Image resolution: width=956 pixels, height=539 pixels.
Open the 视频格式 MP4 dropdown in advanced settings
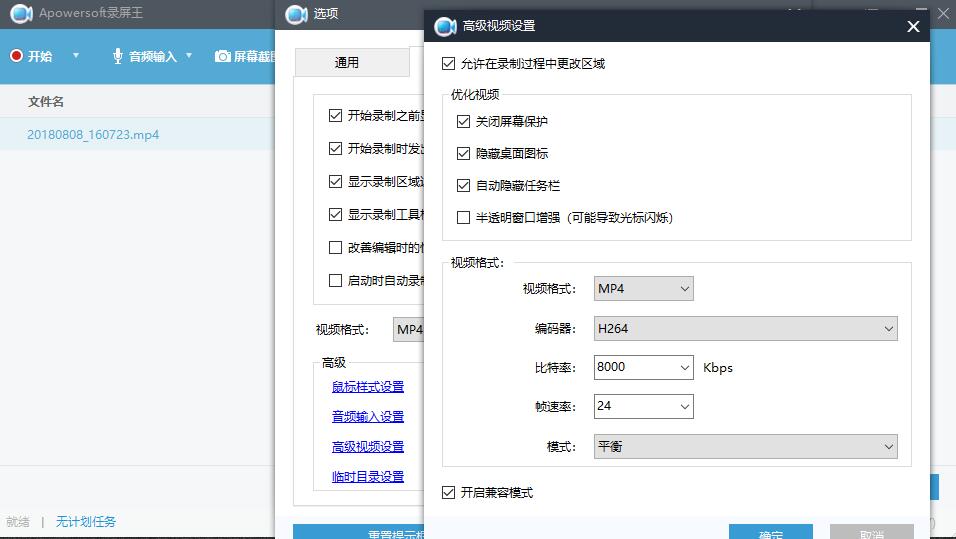coord(643,288)
